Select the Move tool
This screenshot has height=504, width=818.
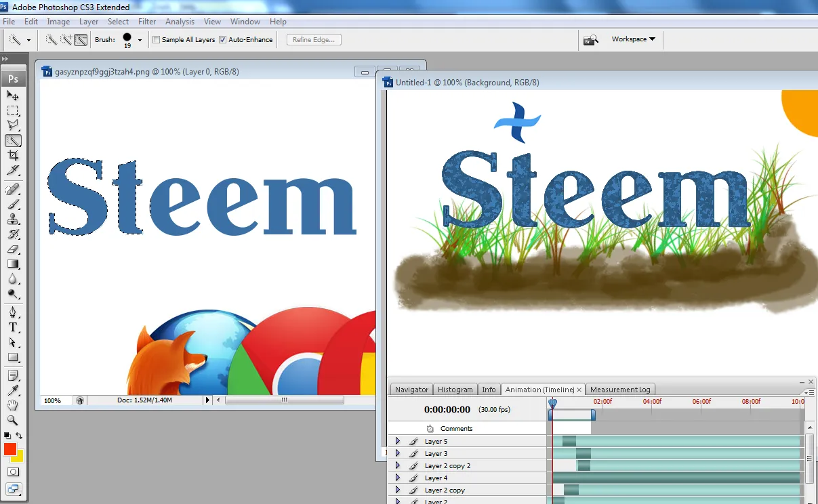pos(13,96)
